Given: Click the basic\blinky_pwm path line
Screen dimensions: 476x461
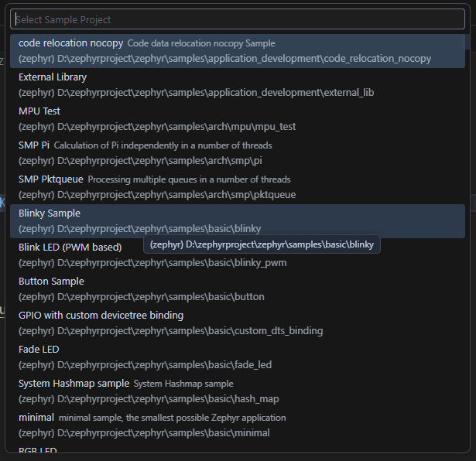Looking at the screenshot, I should point(152,263).
